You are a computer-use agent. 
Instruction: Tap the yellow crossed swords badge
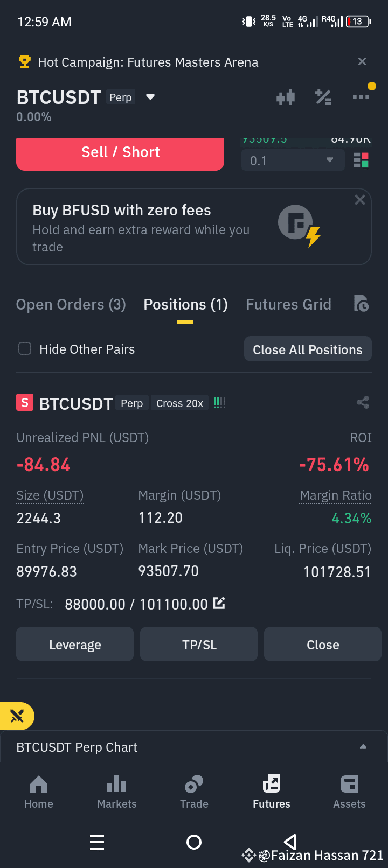pos(17,716)
